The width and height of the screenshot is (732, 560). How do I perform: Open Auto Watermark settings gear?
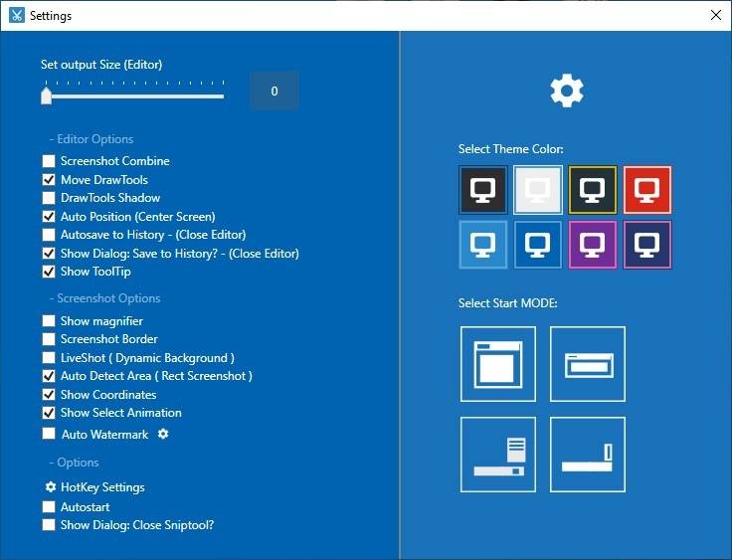tap(163, 434)
